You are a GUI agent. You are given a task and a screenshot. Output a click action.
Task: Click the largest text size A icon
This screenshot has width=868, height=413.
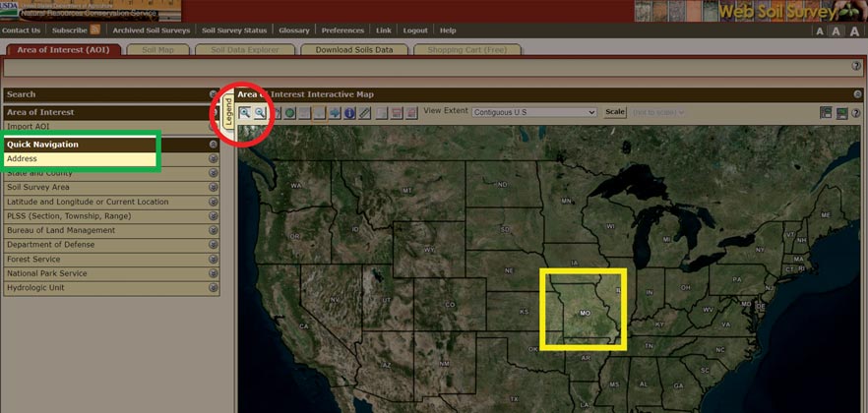pyautogui.click(x=854, y=31)
